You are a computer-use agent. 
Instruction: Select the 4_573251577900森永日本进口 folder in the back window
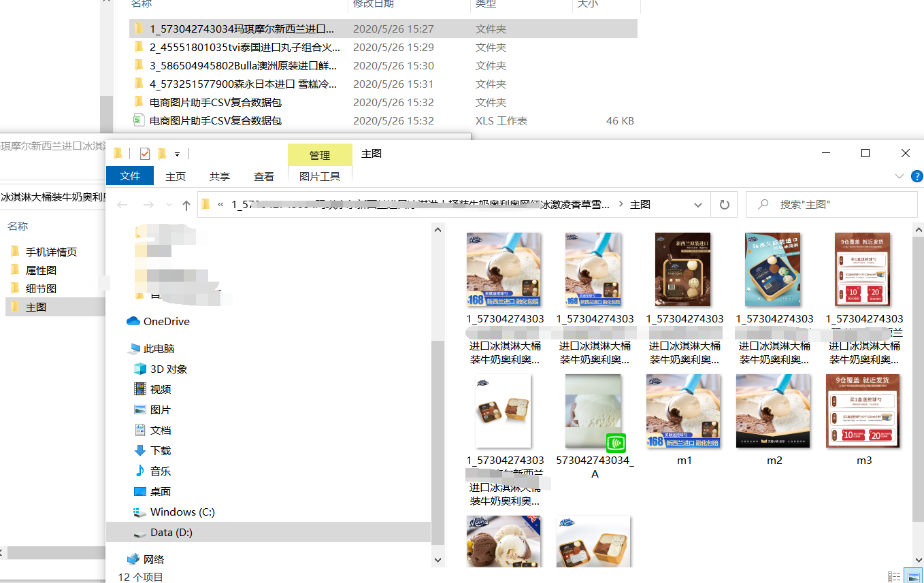(x=383, y=84)
